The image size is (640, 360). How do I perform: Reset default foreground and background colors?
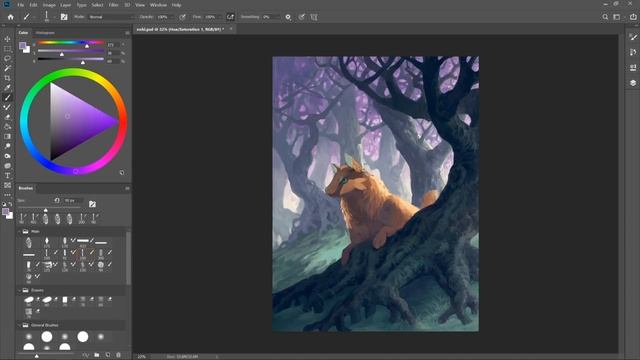click(4, 204)
